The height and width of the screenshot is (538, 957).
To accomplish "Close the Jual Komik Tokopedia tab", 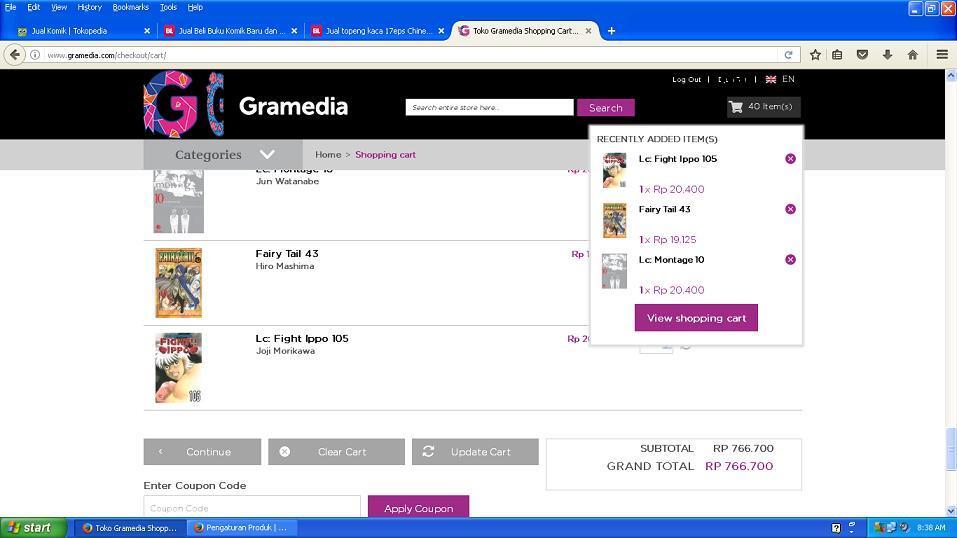I will point(147,31).
